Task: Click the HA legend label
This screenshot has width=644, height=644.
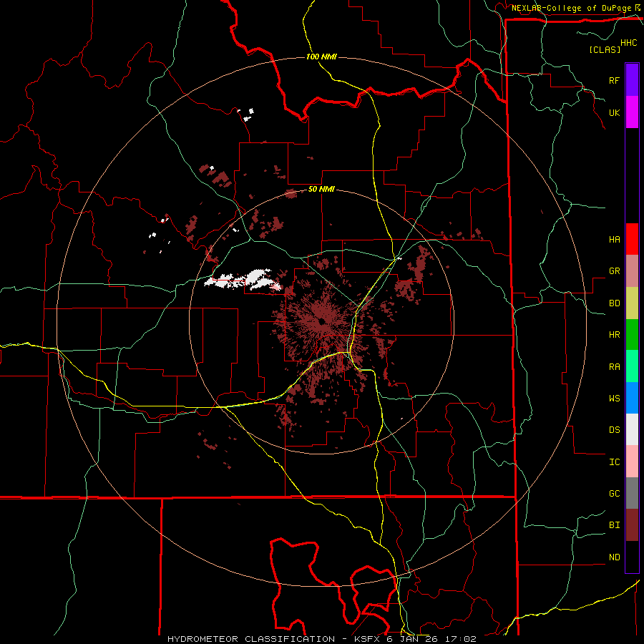Action: [x=614, y=239]
